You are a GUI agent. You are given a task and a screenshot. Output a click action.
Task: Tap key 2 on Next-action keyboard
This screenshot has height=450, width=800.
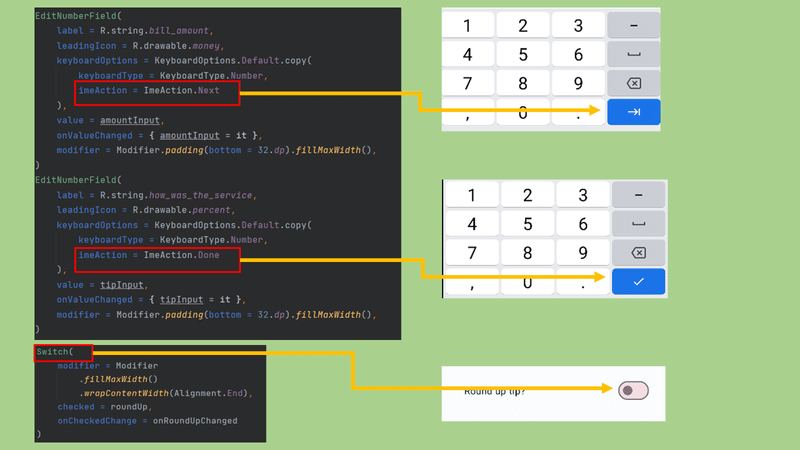523,25
